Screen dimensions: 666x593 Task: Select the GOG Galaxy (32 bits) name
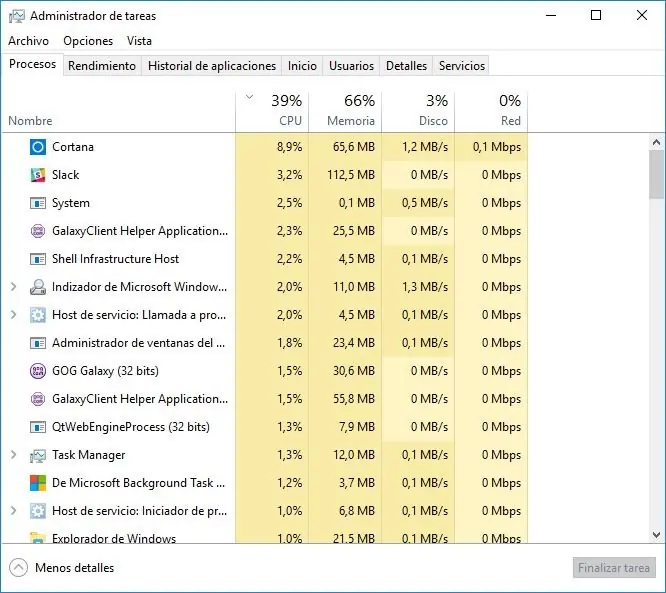(x=105, y=371)
